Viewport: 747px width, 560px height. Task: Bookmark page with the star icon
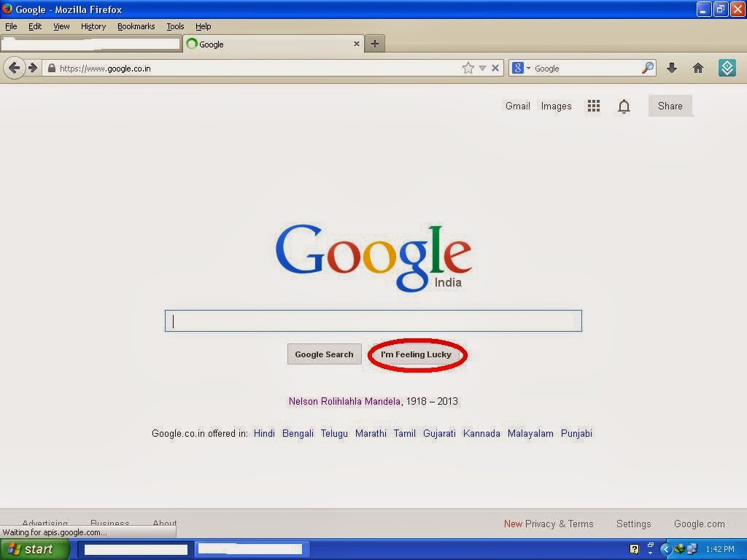click(x=468, y=68)
